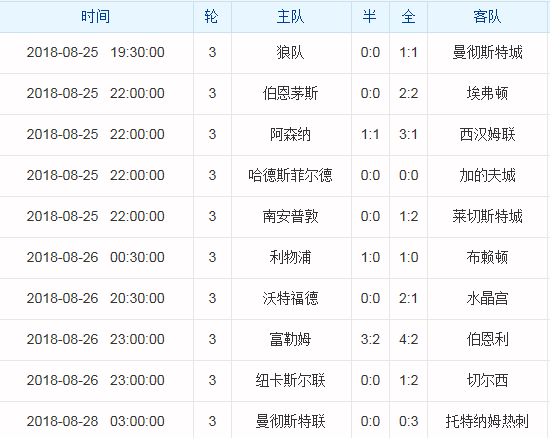Select home team 哈德斯菲尔德
Screen dimensions: 550x438
[290, 176]
